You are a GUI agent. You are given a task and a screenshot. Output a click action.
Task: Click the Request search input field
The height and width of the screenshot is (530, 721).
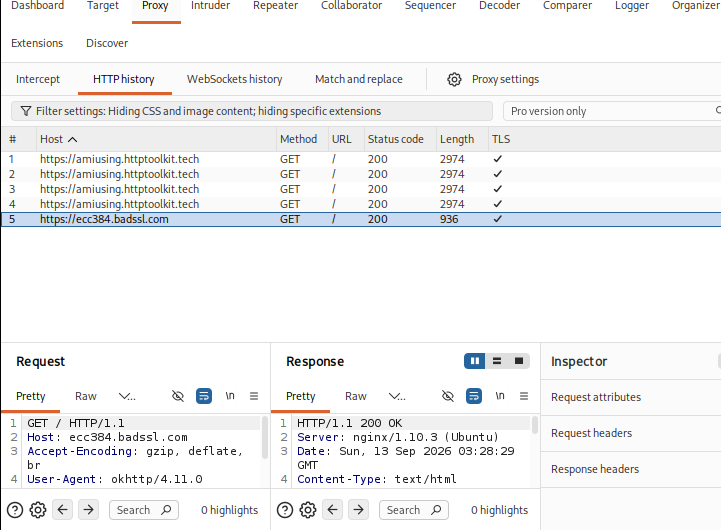143,510
